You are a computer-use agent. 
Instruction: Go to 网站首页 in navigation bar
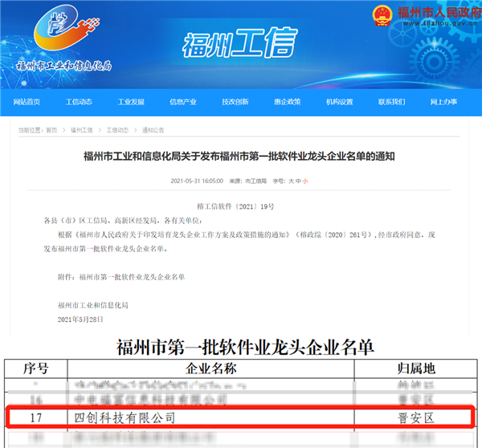[27, 102]
